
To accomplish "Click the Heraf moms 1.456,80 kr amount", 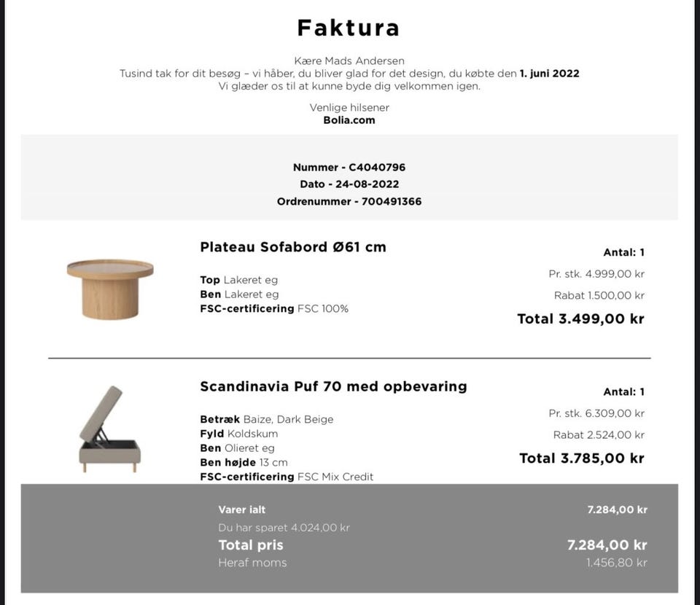I will [x=616, y=563].
